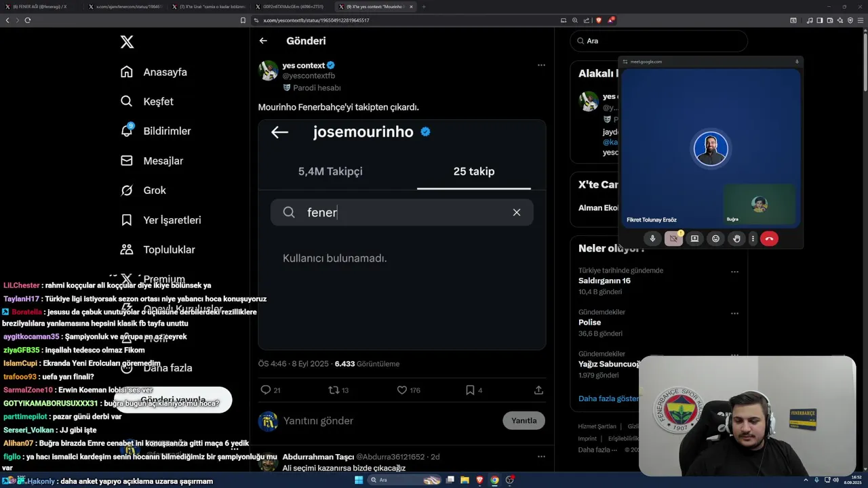Screen dimensions: 868x488
Task: Open the yes context profile avatar
Action: coord(269,70)
